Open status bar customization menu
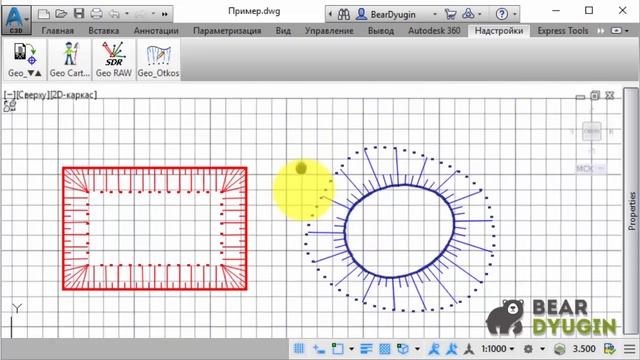Screen dimensions: 640x360 (630, 349)
